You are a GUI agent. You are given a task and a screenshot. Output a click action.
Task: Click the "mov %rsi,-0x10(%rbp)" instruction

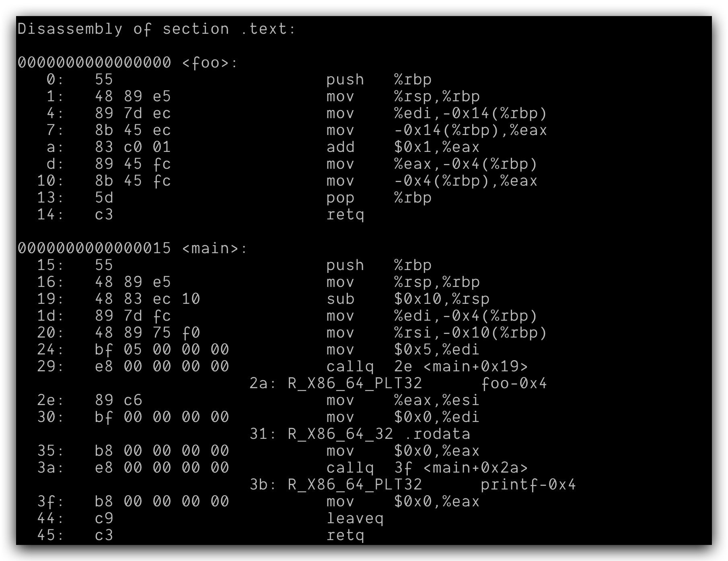coord(436,333)
